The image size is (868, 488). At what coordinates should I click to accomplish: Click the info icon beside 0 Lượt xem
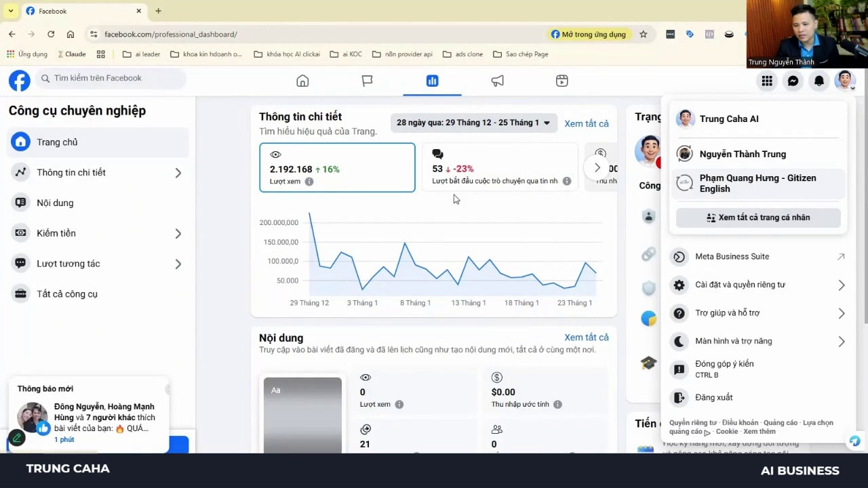tap(399, 405)
